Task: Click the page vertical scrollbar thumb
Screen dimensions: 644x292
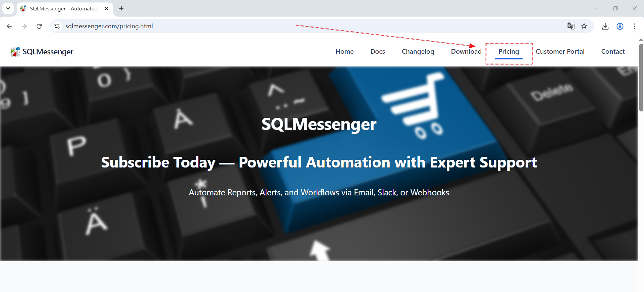Action: (641, 77)
